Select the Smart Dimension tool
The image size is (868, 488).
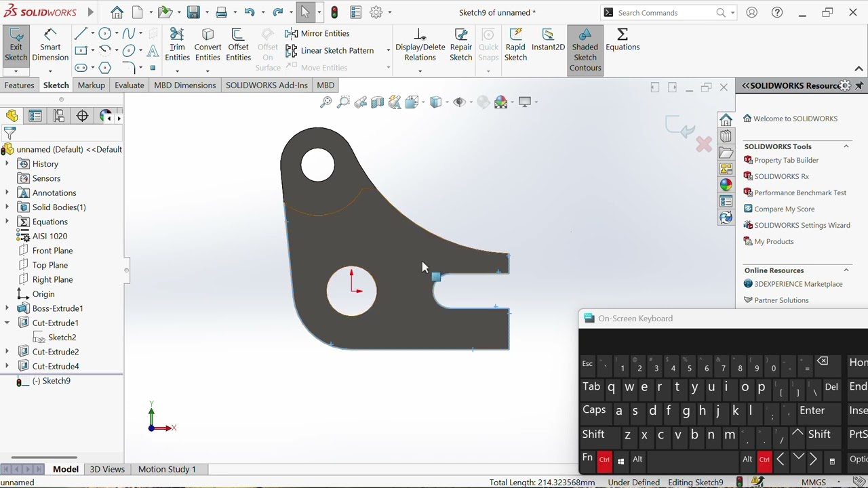point(50,45)
